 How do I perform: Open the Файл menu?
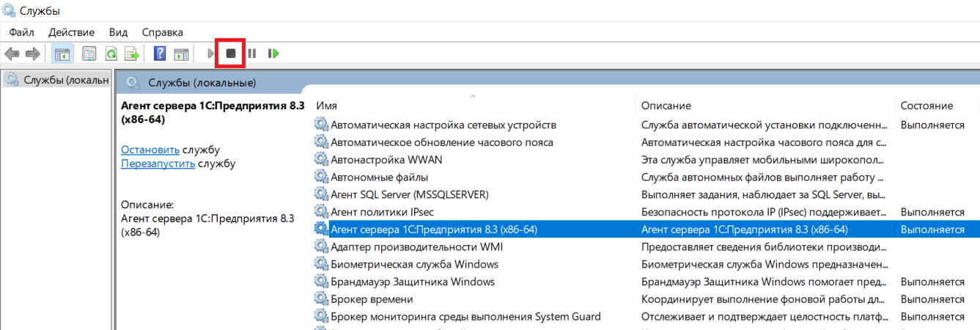coord(22,32)
